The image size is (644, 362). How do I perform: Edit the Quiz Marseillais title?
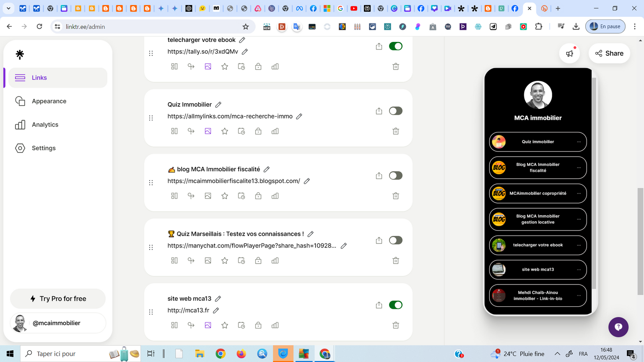click(x=311, y=234)
